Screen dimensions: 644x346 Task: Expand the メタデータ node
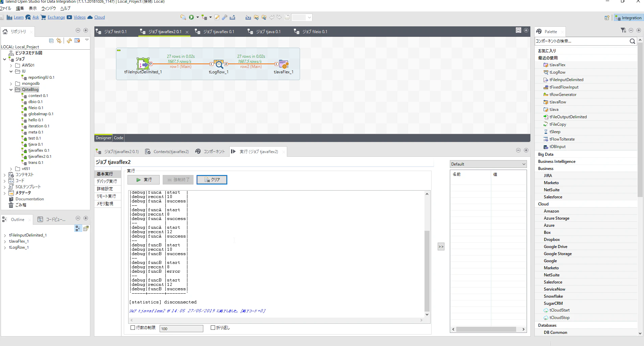tap(4, 193)
